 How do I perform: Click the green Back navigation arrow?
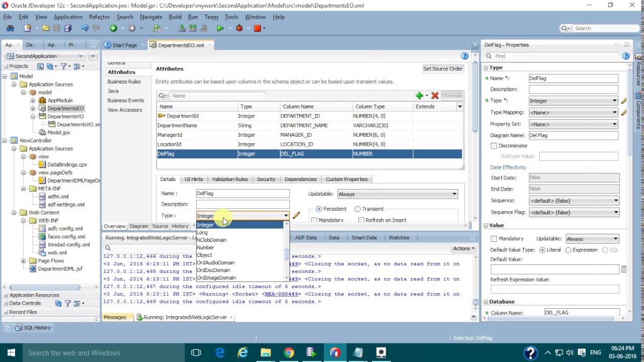[113, 28]
